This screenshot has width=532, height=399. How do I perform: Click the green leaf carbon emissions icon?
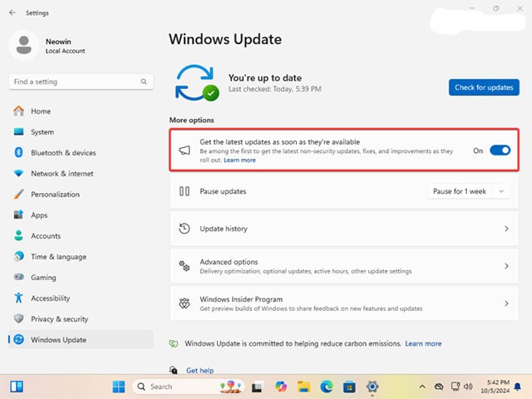174,343
